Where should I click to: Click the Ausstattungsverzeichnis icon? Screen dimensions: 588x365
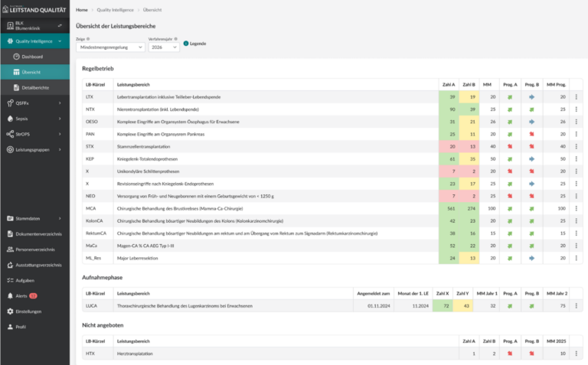click(10, 265)
